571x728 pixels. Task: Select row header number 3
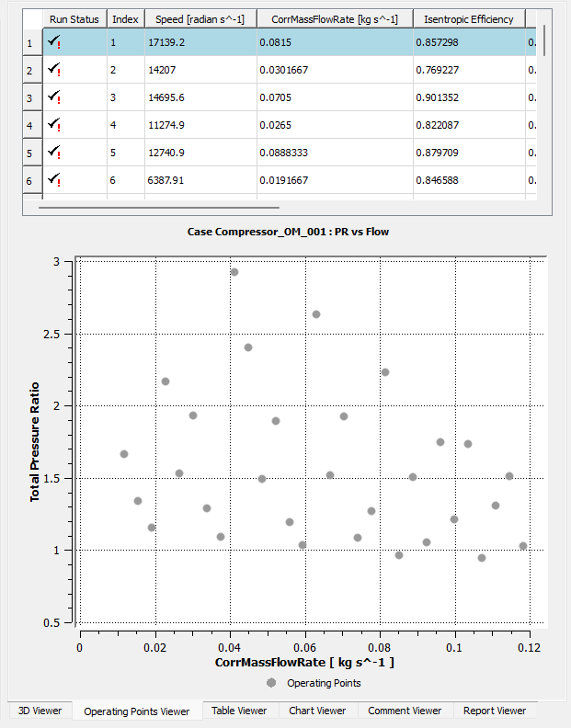(32, 97)
